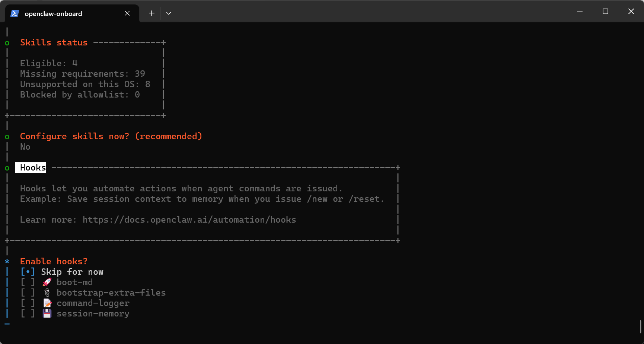Click the rocket icon beside boot-md

point(47,282)
